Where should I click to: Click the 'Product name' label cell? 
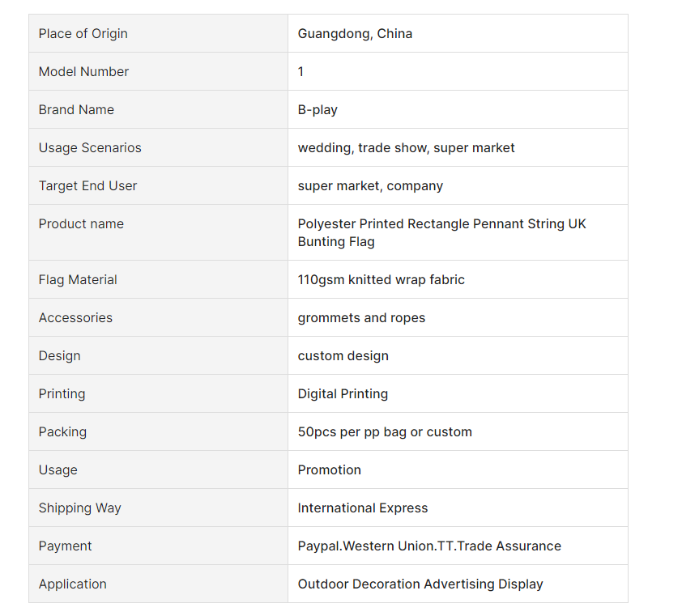pyautogui.click(x=81, y=223)
